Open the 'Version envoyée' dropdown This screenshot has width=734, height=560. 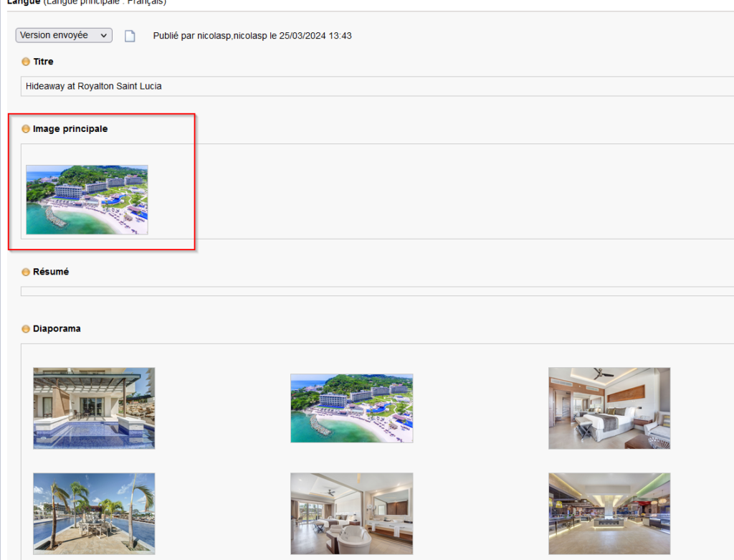[64, 35]
